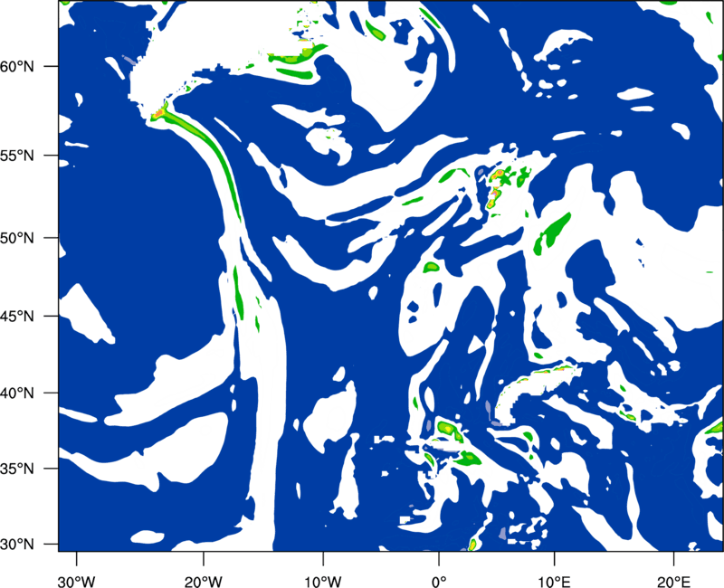Viewport: 724px width, 588px height.
Task: Click the 55°N latitude label
Action: pyautogui.click(x=17, y=156)
